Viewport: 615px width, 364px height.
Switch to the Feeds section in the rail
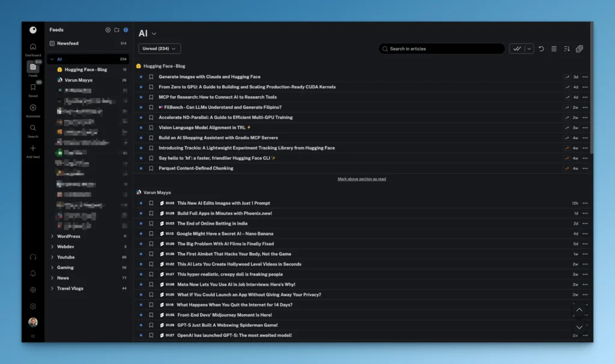(33, 68)
